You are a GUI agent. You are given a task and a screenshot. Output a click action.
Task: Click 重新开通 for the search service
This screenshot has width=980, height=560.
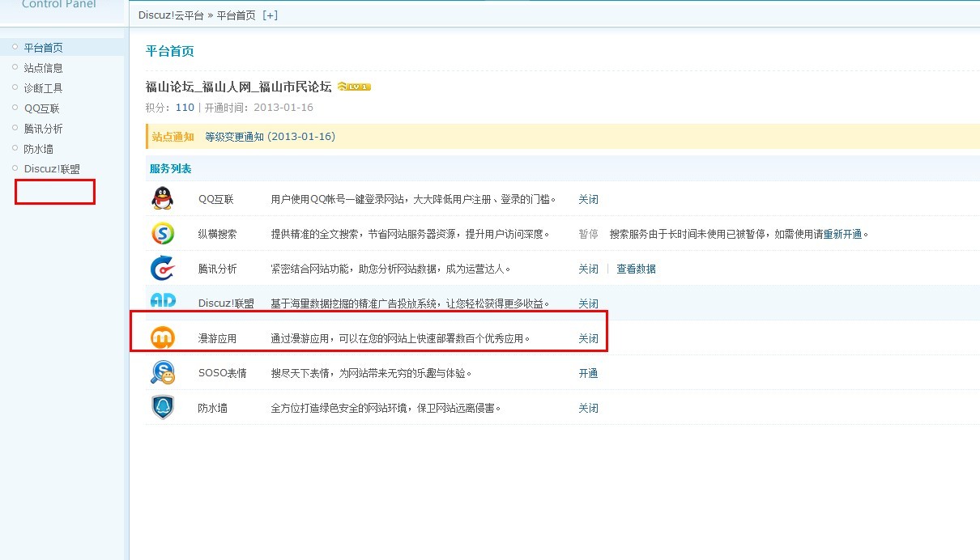[842, 234]
